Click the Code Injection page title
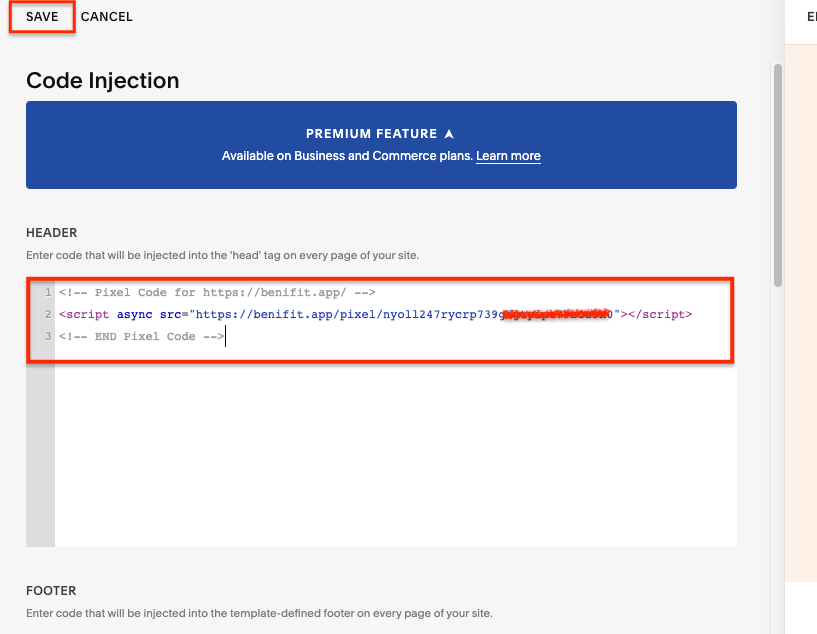This screenshot has width=817, height=634. [x=103, y=81]
